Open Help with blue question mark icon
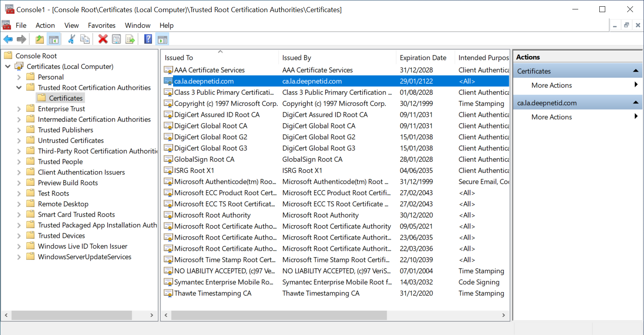 (148, 39)
